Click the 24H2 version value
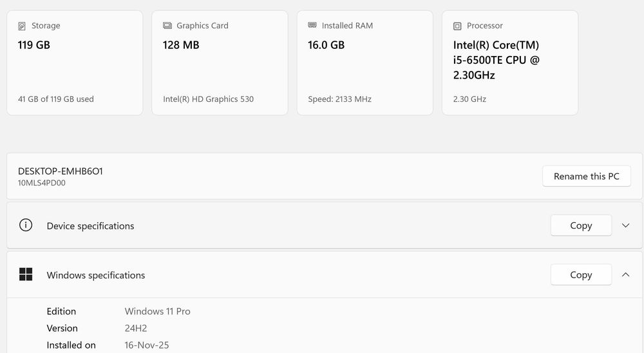This screenshot has height=353, width=644. coord(137,328)
